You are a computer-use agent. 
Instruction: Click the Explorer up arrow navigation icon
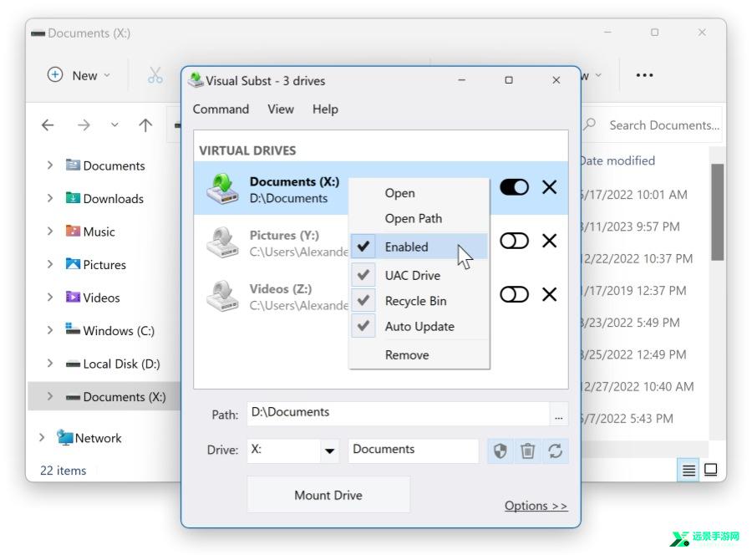pos(145,125)
